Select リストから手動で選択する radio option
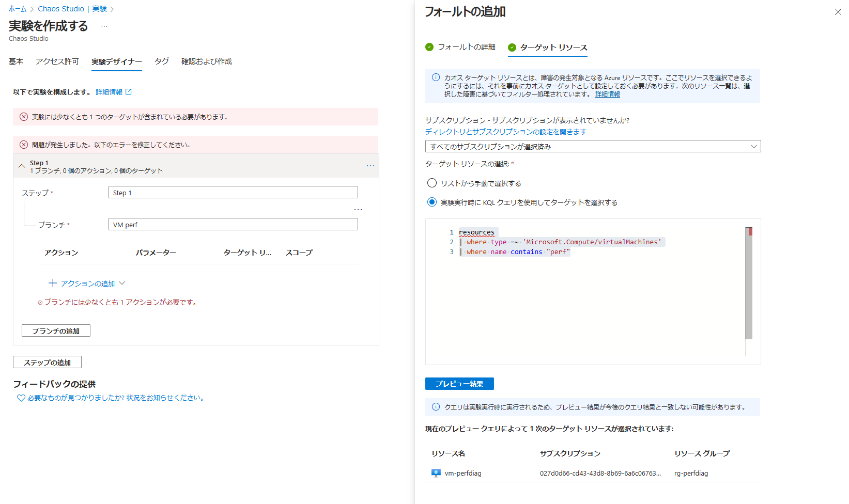This screenshot has width=849, height=504. (x=432, y=183)
